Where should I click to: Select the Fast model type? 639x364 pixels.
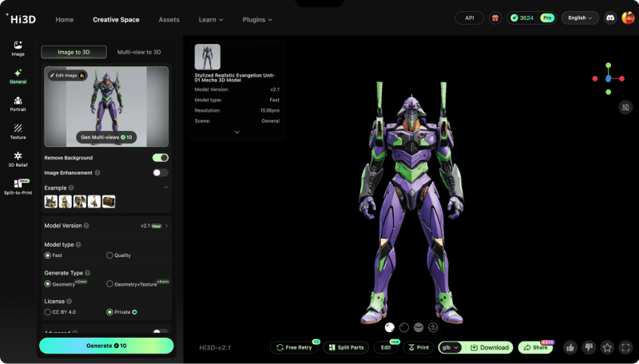point(54,255)
